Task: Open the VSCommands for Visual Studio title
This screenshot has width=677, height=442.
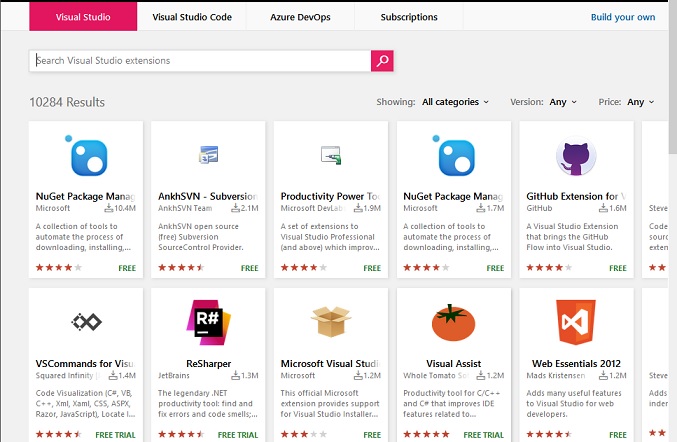Action: pyautogui.click(x=85, y=364)
